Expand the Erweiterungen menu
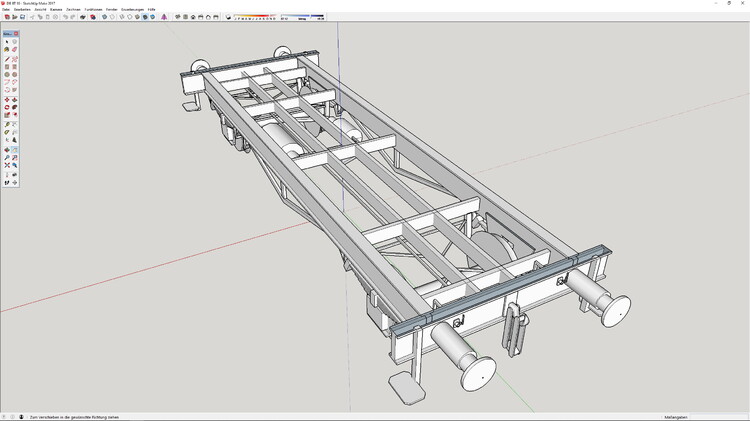Screen dimensions: 750x421 coord(133,9)
